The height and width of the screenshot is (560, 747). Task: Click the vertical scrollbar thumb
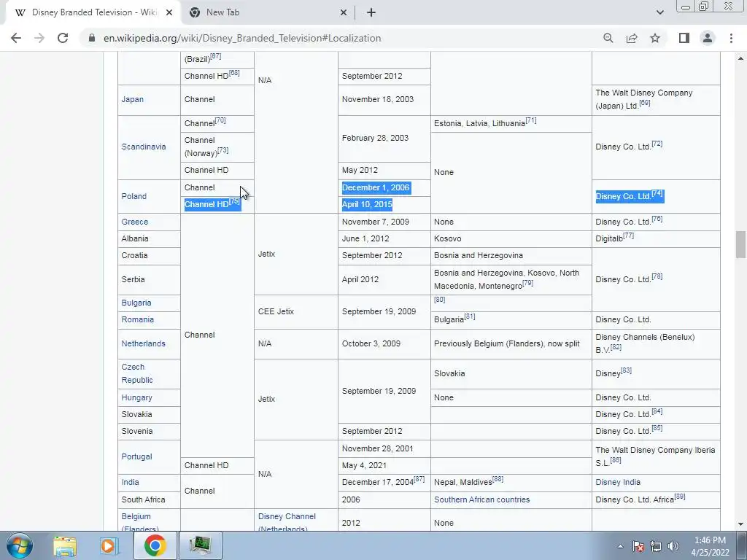coord(740,245)
